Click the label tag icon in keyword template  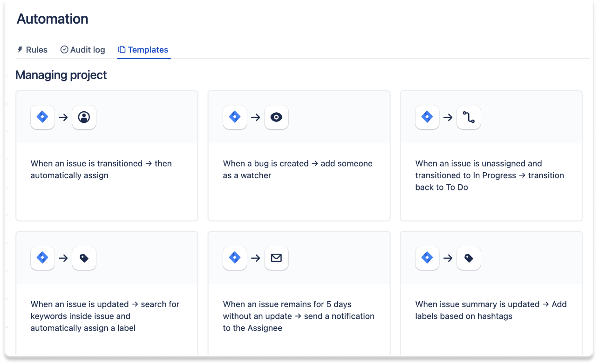tap(84, 258)
